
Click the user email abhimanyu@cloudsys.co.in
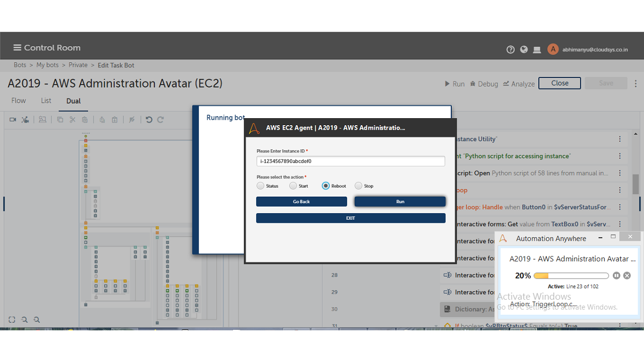[x=595, y=50]
